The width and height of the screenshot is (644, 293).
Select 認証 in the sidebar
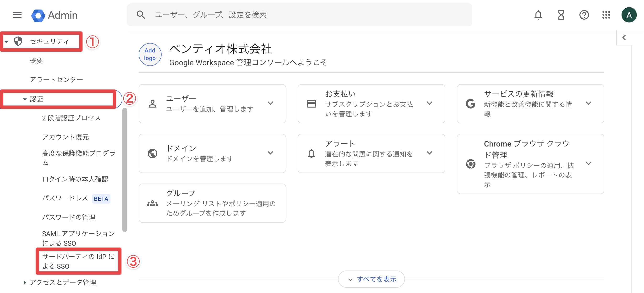tap(36, 99)
